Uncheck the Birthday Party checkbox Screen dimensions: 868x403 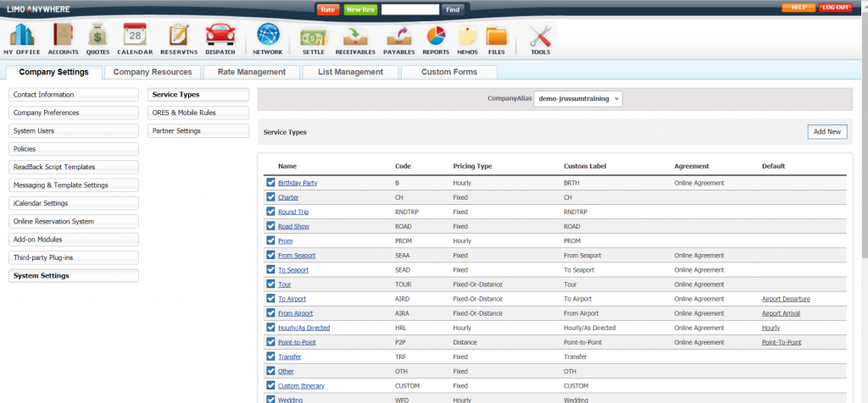(x=270, y=182)
